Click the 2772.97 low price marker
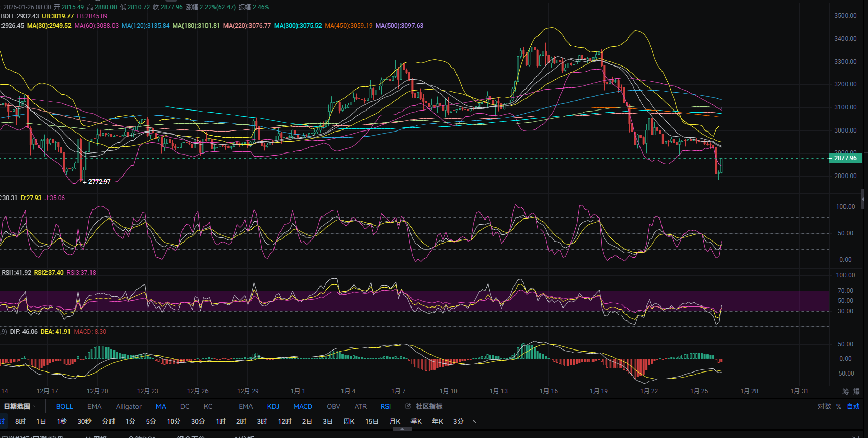868x438 pixels. click(99, 182)
